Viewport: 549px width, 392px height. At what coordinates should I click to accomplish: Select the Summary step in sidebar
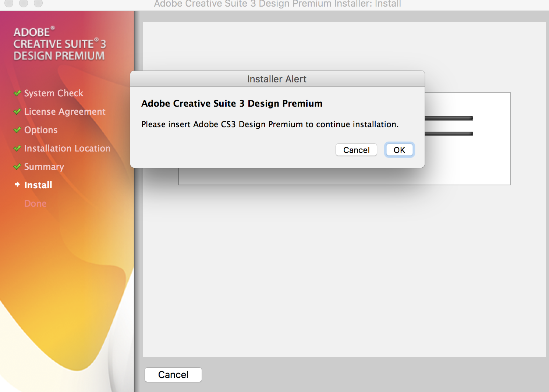click(x=44, y=167)
